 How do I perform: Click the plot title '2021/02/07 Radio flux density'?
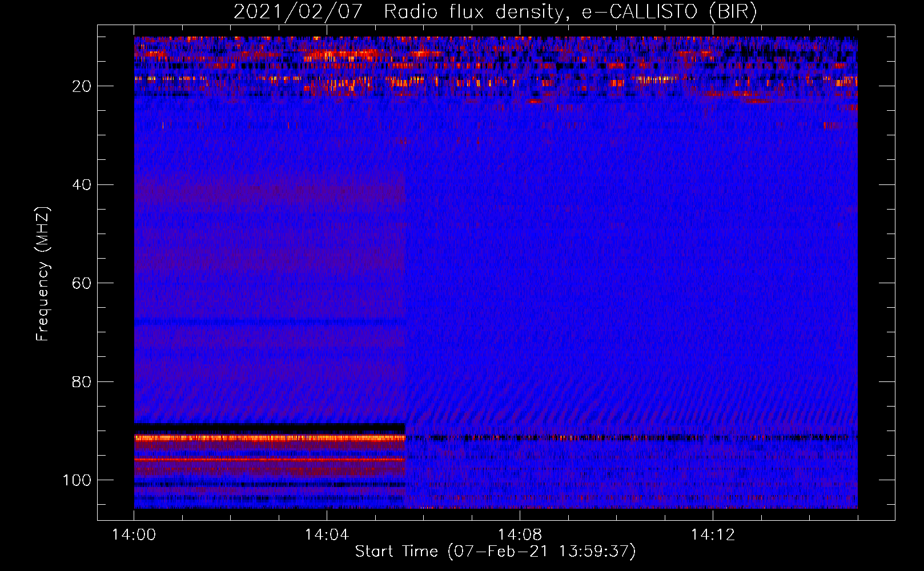[495, 12]
